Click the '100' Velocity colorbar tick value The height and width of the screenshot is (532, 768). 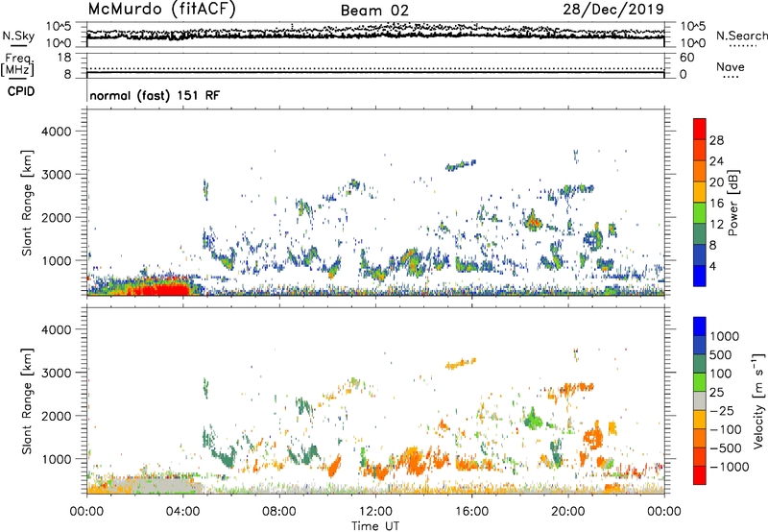[x=721, y=374]
